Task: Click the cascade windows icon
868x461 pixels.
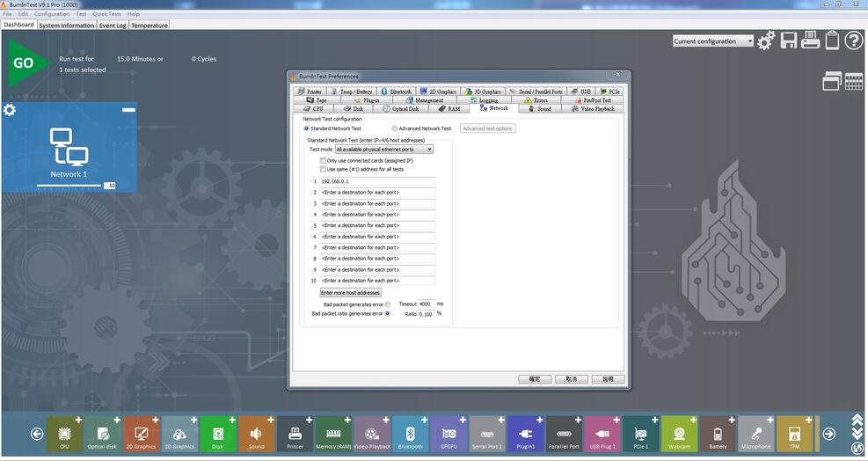Action: [832, 82]
